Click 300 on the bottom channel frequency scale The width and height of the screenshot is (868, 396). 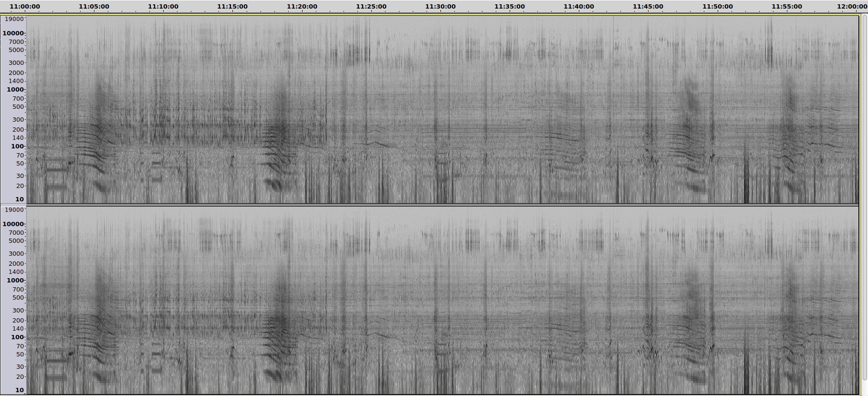click(18, 311)
